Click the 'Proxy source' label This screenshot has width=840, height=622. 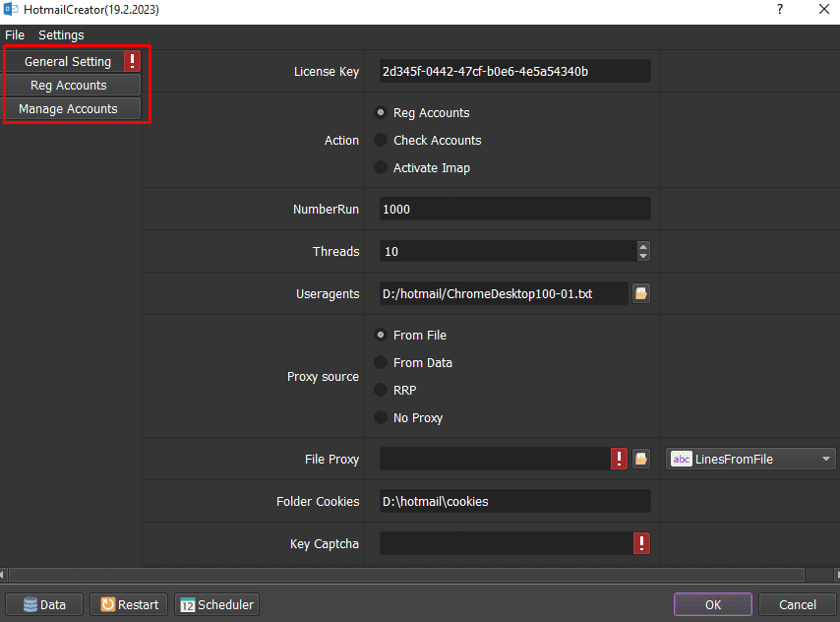pos(323,376)
